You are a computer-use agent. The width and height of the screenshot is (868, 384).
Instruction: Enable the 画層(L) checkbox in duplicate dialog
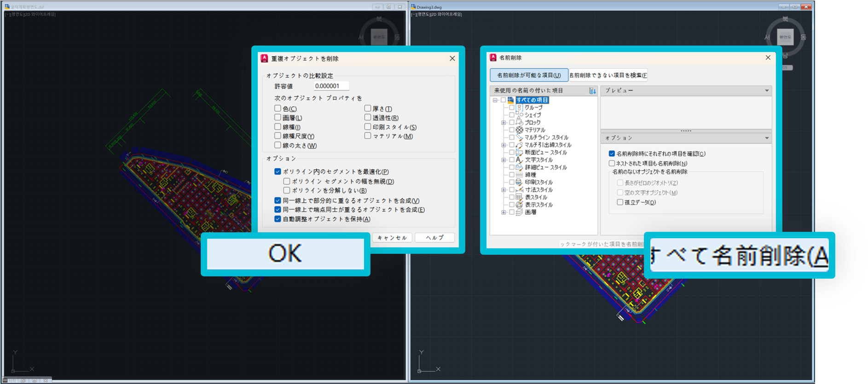(x=278, y=118)
